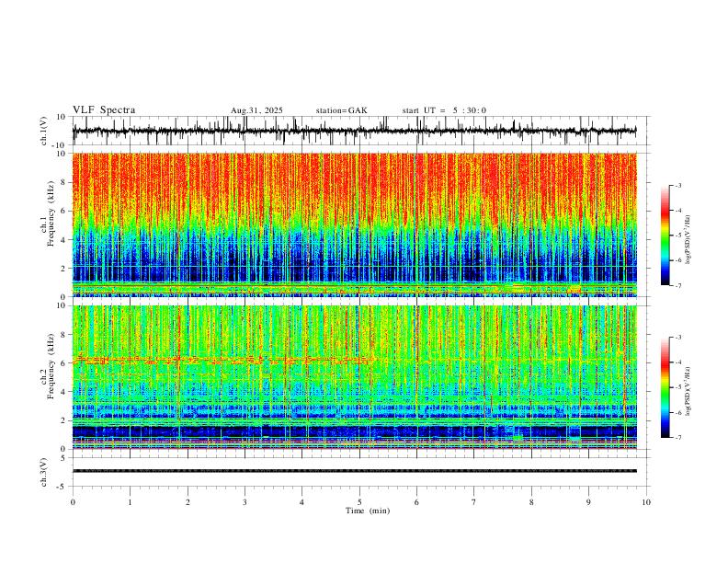This screenshot has width=728, height=563.
Task: Click the '4' kHz tick of ch.2
Action: 63,392
